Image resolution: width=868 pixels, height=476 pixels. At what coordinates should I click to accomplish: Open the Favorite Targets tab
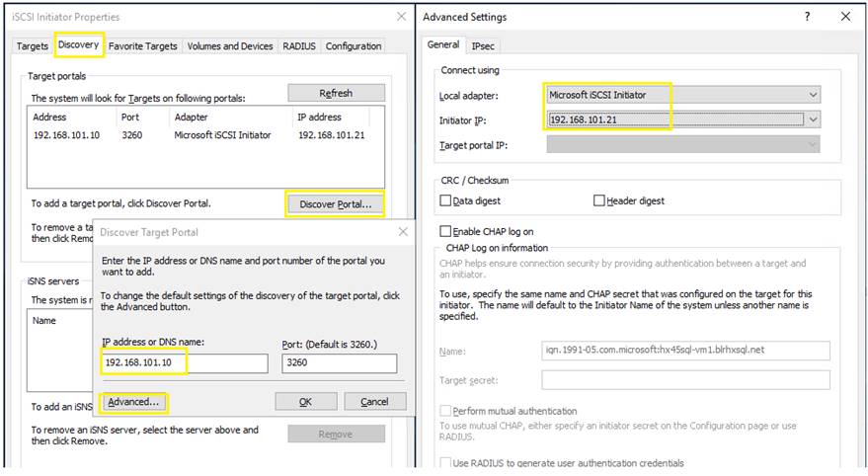coord(143,46)
